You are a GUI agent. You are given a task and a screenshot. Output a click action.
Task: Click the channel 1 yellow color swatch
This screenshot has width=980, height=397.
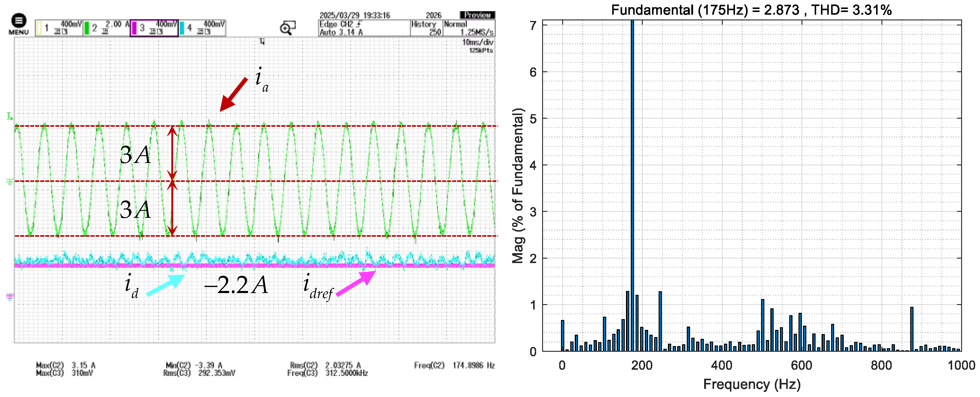click(x=39, y=28)
